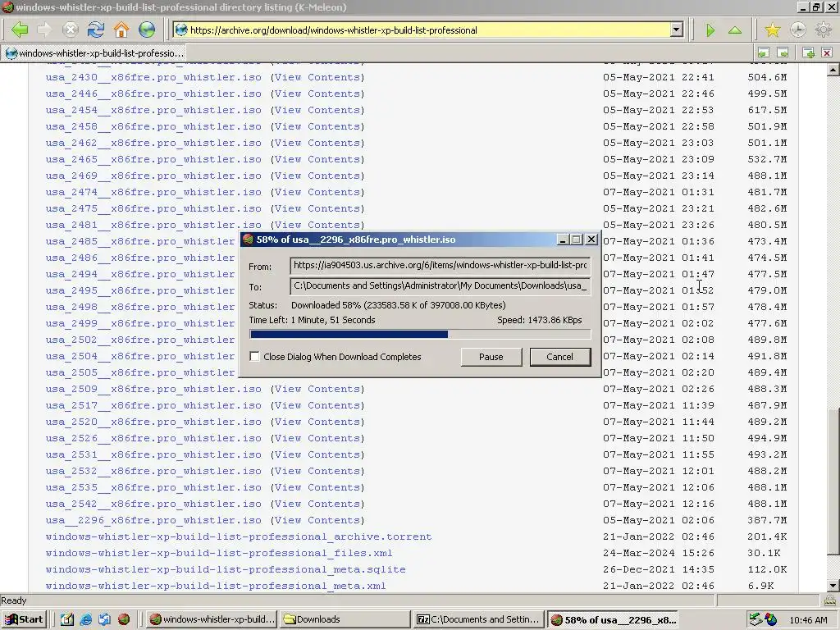
Task: Launch Internet Explorer from quick launch
Action: pyautogui.click(x=85, y=619)
